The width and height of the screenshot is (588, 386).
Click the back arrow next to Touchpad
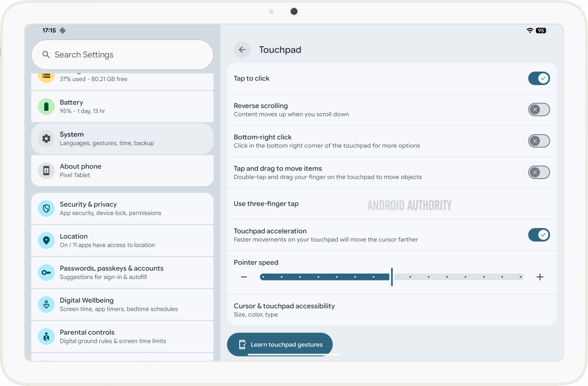(242, 50)
